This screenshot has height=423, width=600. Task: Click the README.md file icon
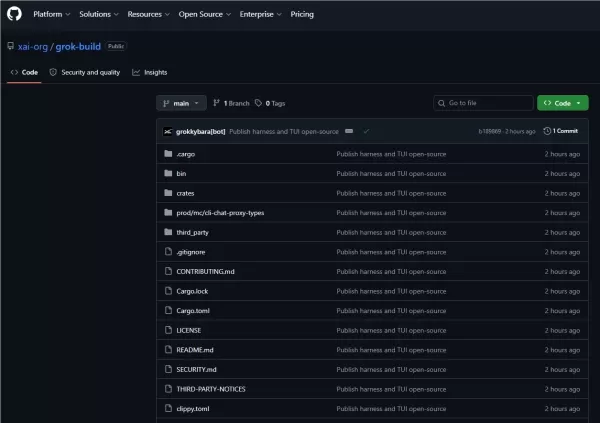pos(168,349)
